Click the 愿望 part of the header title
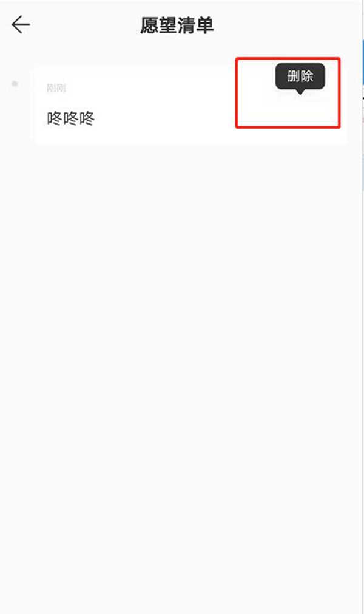Image resolution: width=364 pixels, height=614 pixels. tap(158, 26)
